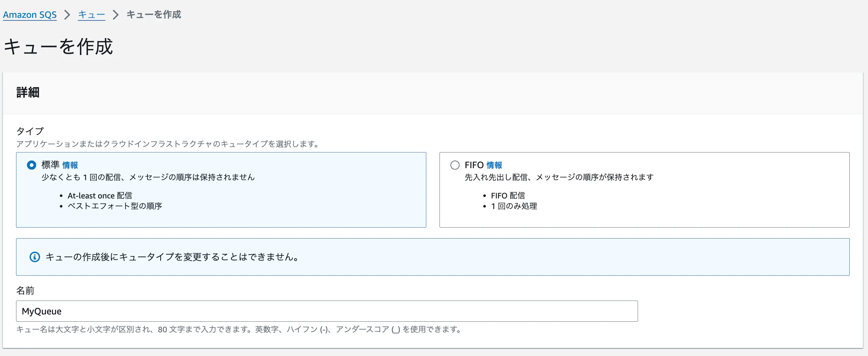The height and width of the screenshot is (356, 868).
Task: Click the 1 回のみ処理 bullet text
Action: [514, 206]
